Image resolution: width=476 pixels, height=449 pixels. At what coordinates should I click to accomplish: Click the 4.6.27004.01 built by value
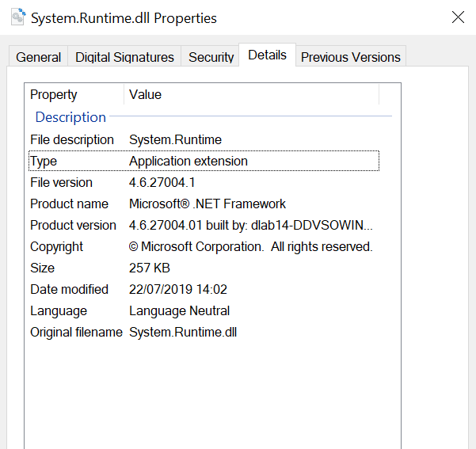(251, 225)
